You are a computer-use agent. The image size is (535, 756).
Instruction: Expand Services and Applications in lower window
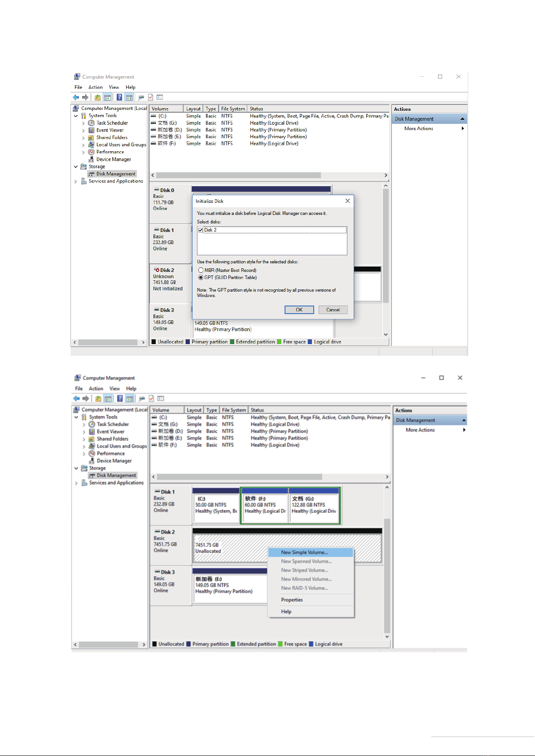pyautogui.click(x=76, y=483)
